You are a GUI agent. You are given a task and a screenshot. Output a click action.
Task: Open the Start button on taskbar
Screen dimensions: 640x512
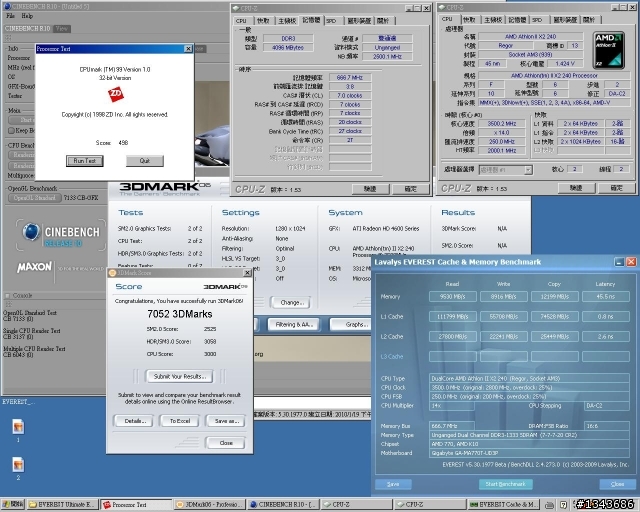point(13,504)
